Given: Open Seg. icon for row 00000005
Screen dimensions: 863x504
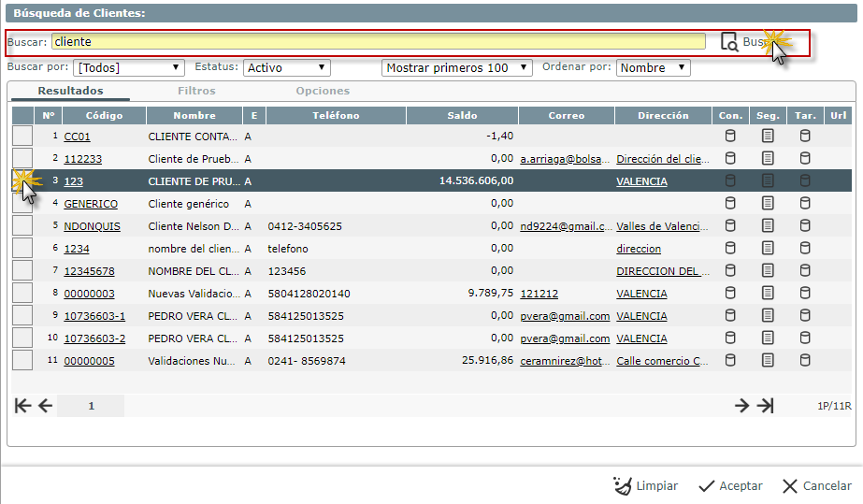Looking at the screenshot, I should click(768, 360).
